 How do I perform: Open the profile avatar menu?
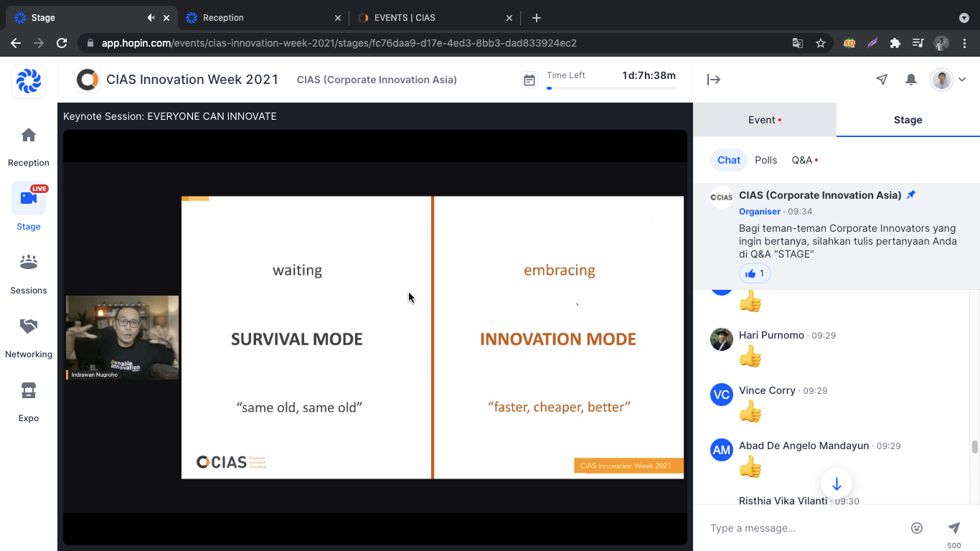point(948,80)
